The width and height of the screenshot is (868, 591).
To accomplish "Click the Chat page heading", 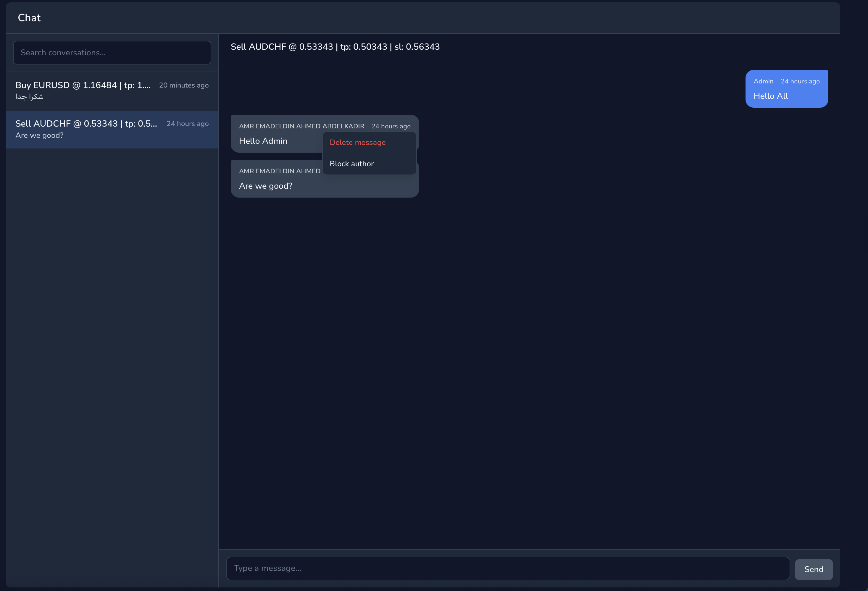I will (29, 17).
